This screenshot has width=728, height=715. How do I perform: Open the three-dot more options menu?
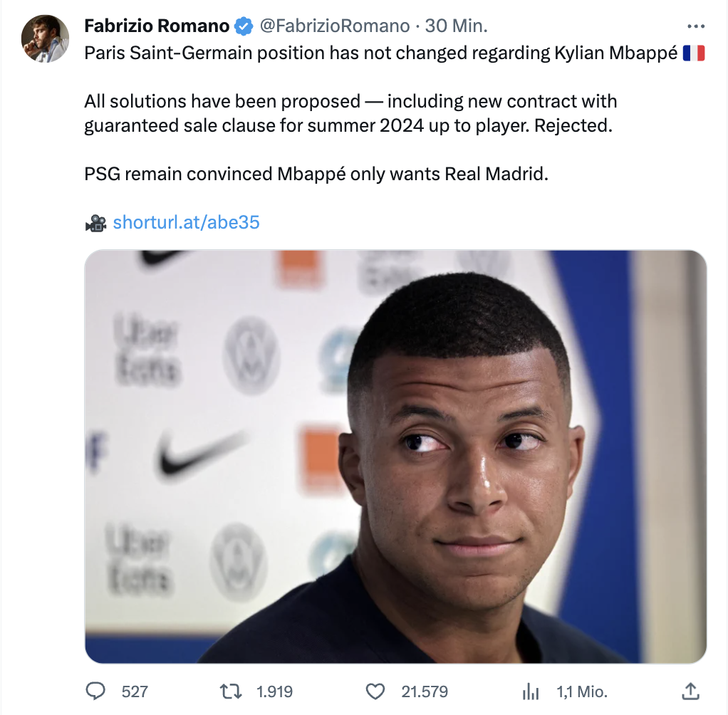695,26
